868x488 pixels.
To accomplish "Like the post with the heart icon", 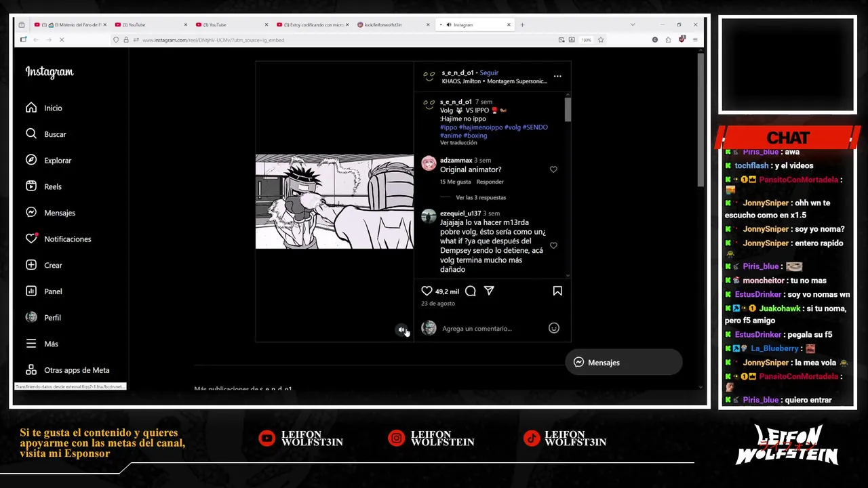I will coord(427,291).
